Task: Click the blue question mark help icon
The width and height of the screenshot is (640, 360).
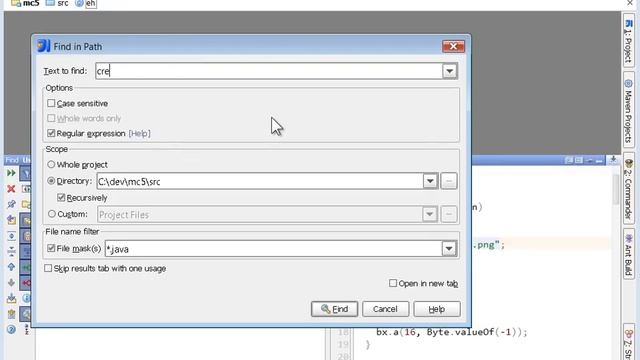Action: (x=11, y=329)
